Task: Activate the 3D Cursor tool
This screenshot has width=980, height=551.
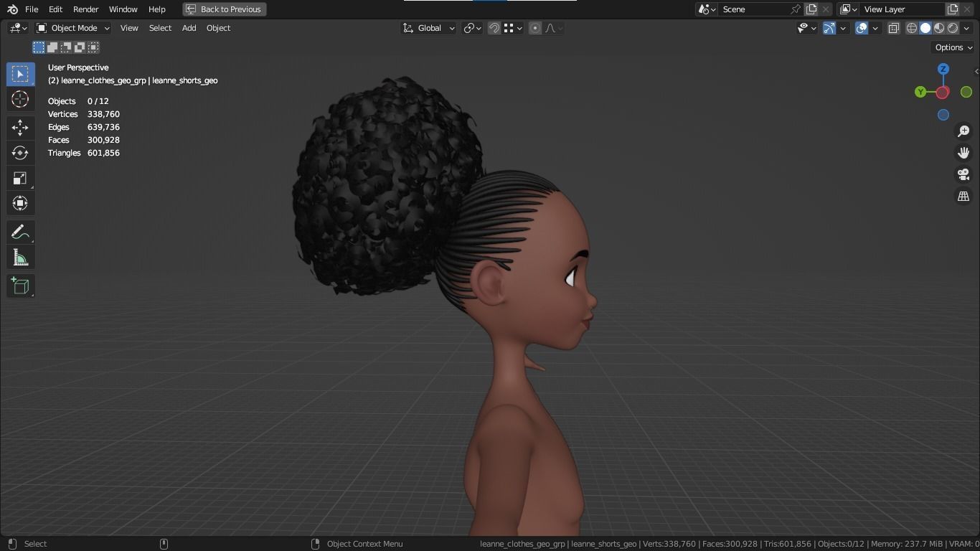Action: pyautogui.click(x=20, y=99)
